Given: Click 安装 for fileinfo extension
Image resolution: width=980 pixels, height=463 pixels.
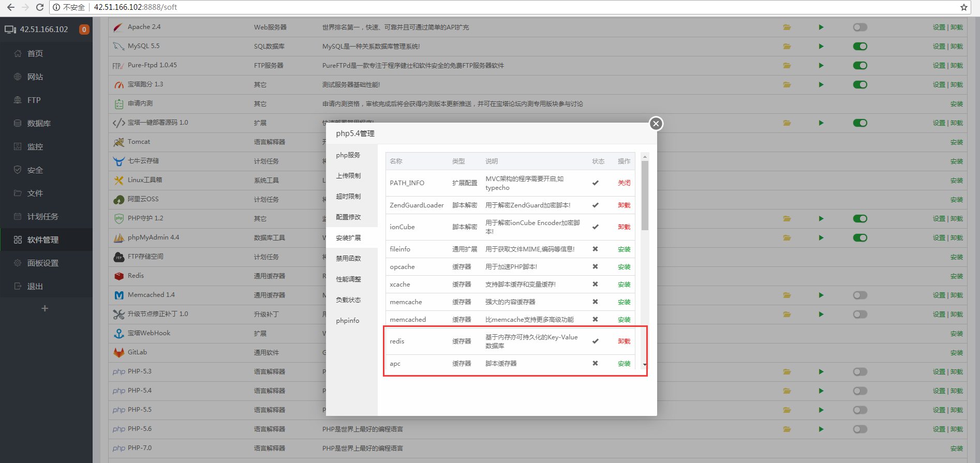Looking at the screenshot, I should tap(624, 249).
